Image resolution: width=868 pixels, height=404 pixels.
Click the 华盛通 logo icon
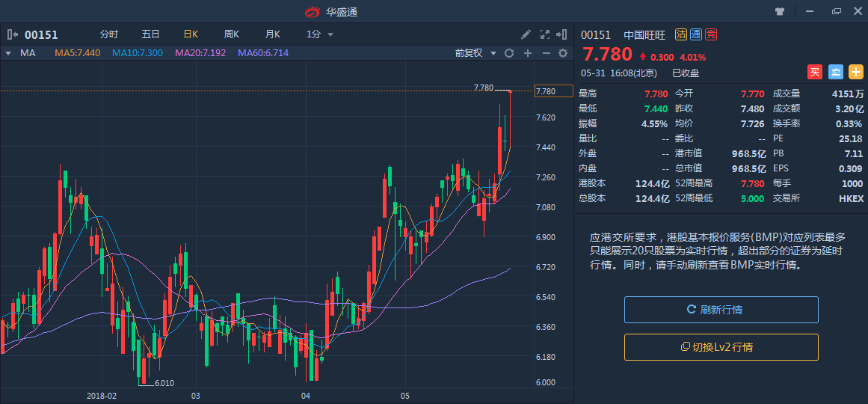313,12
